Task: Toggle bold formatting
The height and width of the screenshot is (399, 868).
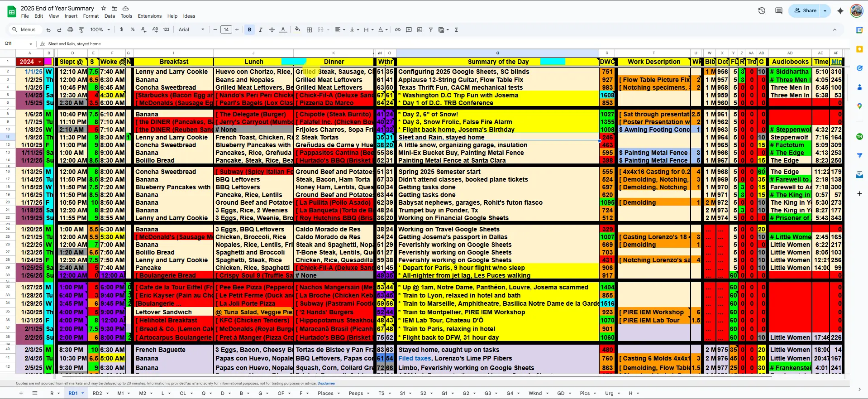Action: [249, 30]
